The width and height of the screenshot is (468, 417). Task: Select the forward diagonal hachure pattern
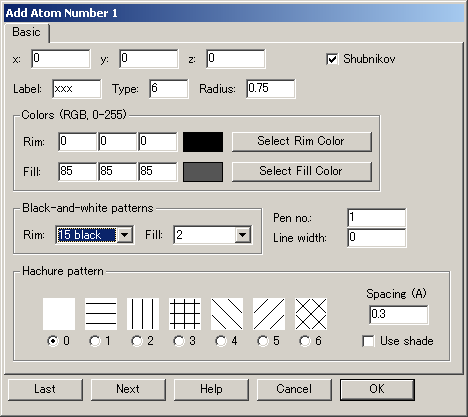269,314
